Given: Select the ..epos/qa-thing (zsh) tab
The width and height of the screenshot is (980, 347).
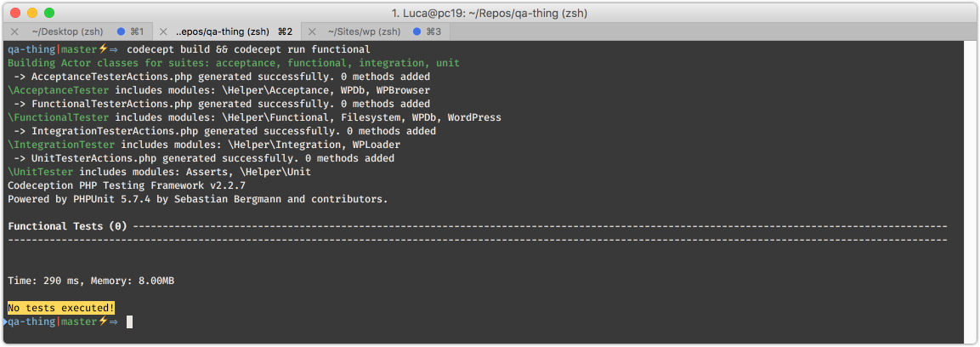Looking at the screenshot, I should [227, 31].
